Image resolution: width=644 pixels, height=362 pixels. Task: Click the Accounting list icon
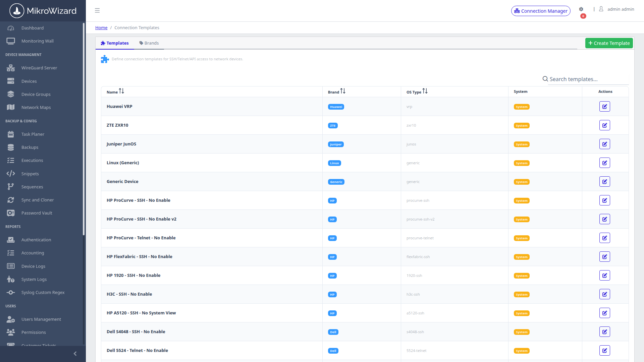pyautogui.click(x=11, y=253)
